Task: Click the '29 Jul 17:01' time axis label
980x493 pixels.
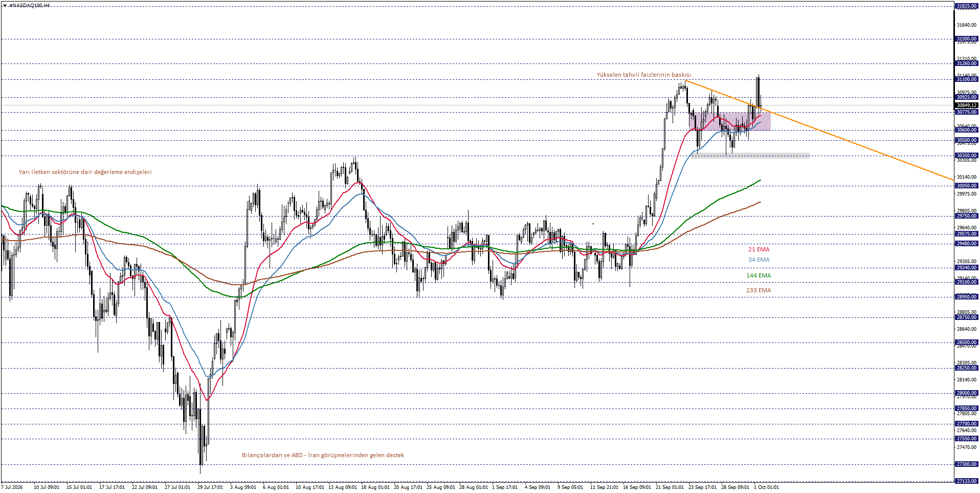Action: point(210,487)
